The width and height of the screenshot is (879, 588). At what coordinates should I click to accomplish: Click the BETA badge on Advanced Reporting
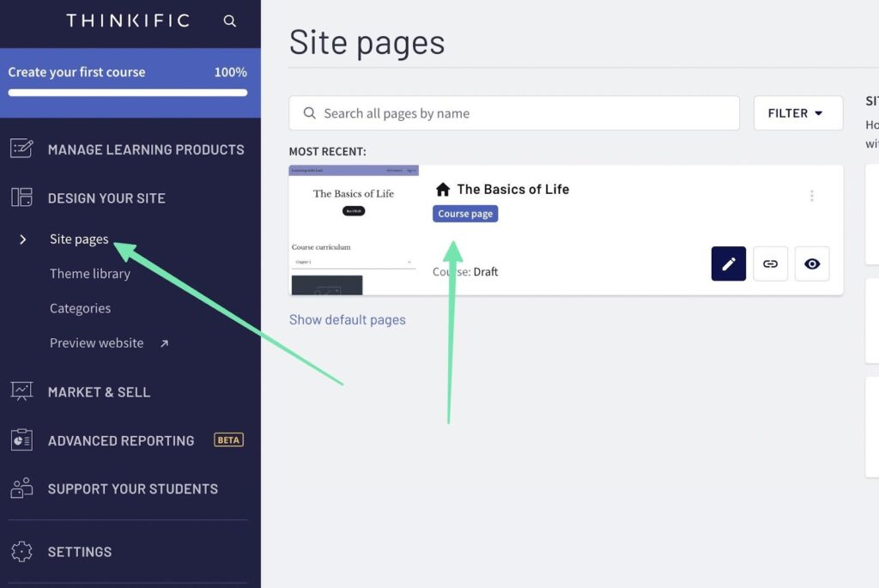click(228, 440)
